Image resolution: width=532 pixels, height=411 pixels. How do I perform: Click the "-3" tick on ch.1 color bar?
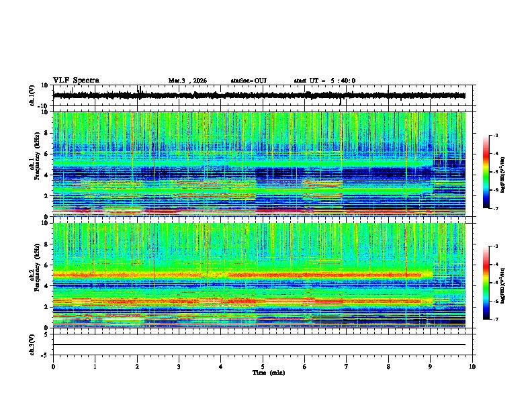(495, 135)
